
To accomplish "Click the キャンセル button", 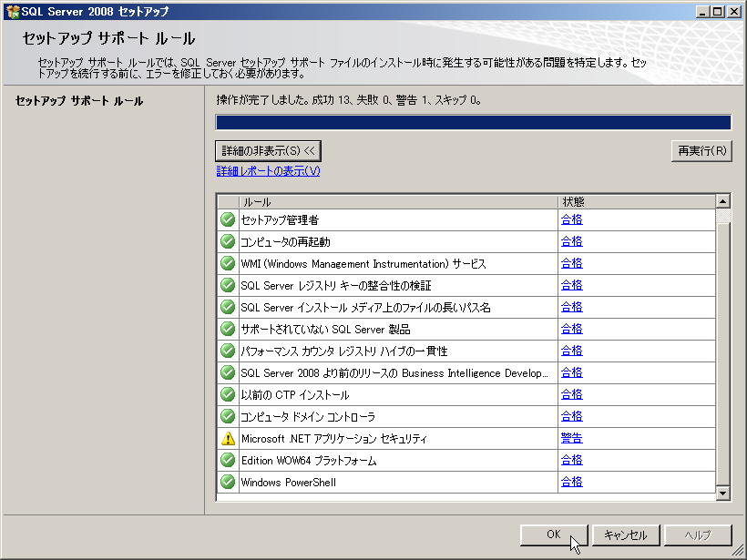I will [626, 535].
